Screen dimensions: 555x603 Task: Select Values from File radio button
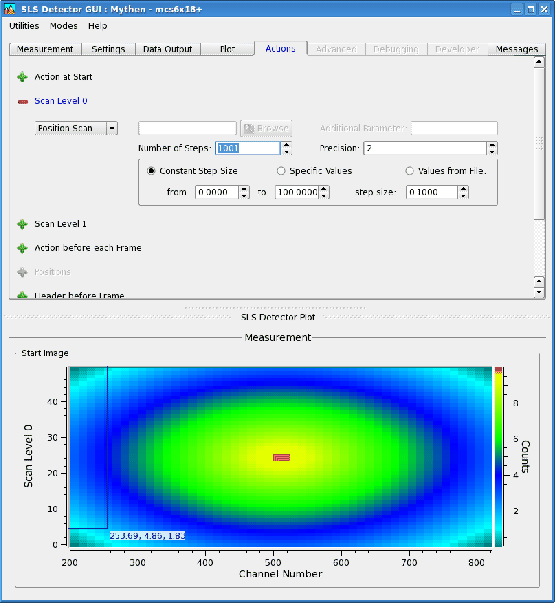point(410,171)
